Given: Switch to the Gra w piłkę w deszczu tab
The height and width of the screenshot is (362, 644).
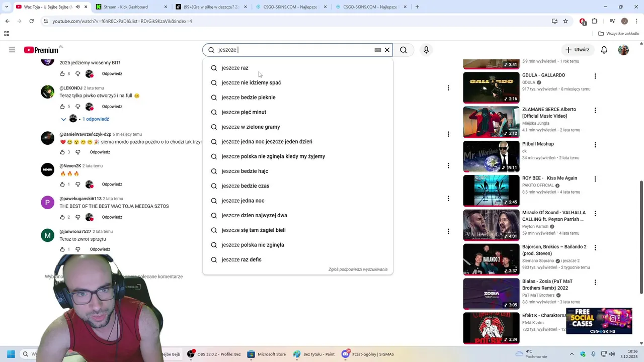Looking at the screenshot, I should point(211,7).
